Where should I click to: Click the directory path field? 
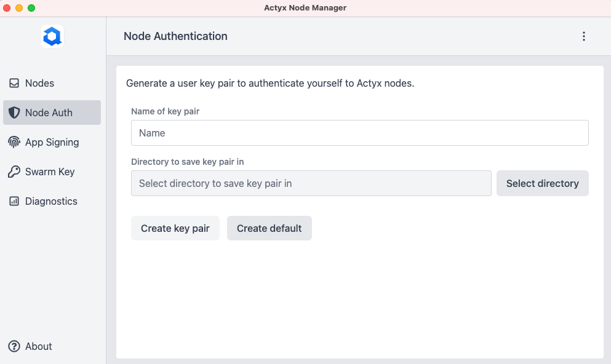[x=311, y=183]
